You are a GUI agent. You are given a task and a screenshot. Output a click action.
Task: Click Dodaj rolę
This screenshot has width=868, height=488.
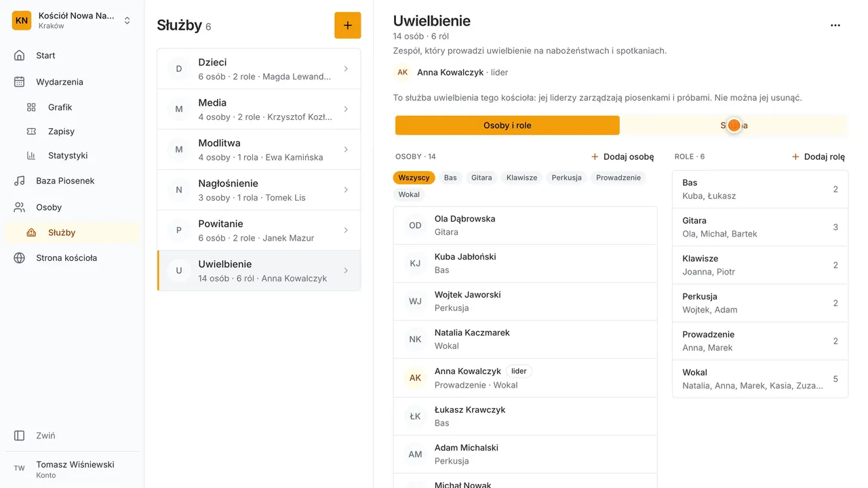(x=818, y=157)
